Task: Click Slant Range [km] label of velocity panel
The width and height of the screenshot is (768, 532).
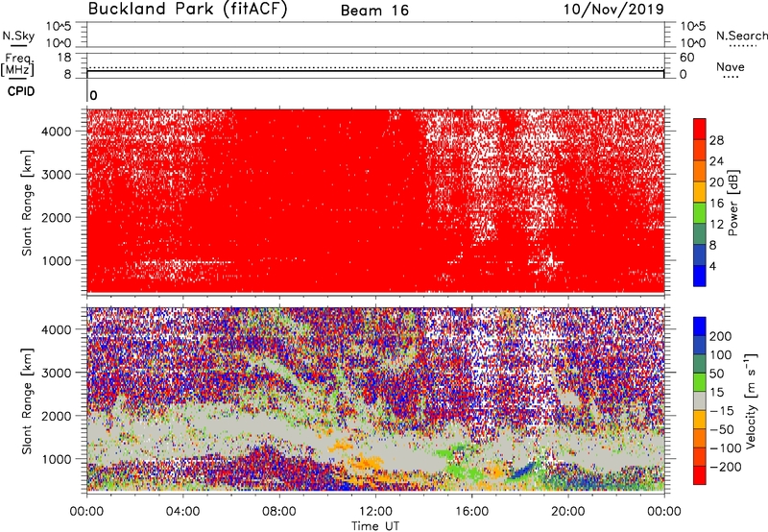Action: (27, 401)
